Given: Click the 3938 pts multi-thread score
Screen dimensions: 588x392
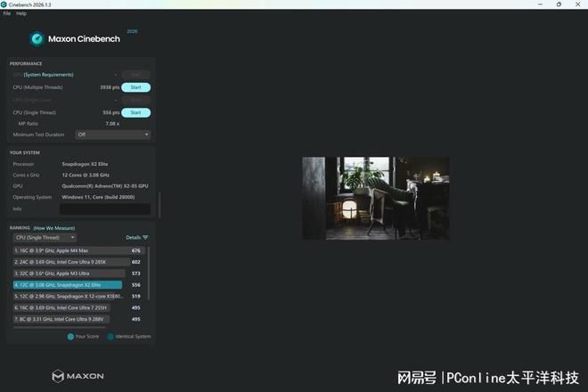Looking at the screenshot, I should click(x=110, y=87).
